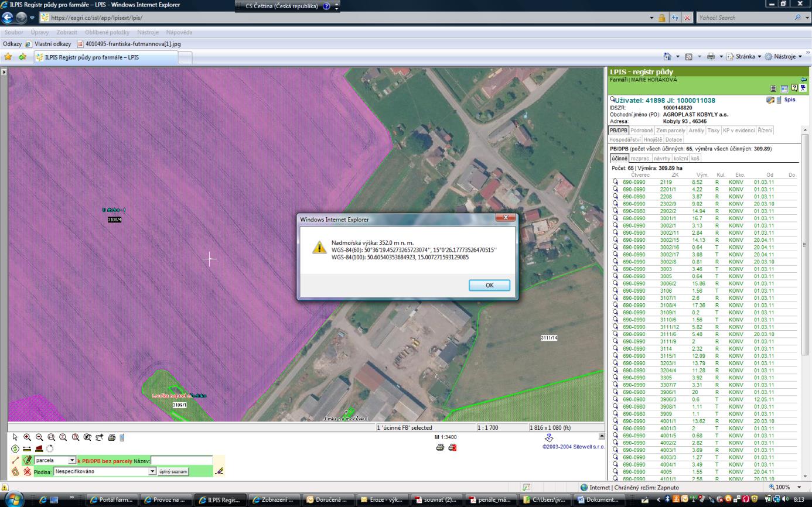The width and height of the screenshot is (812, 507).
Task: Click the list document icon in LPIS header
Action: pos(773,88)
